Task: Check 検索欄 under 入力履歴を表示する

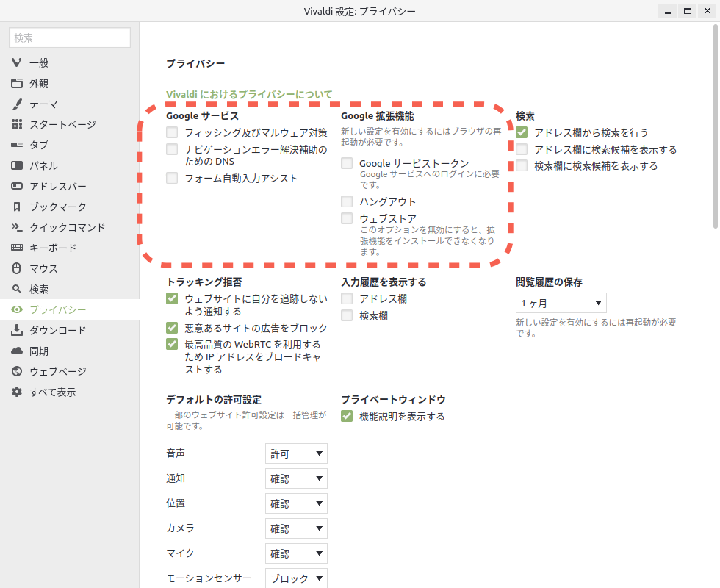Action: 347,315
